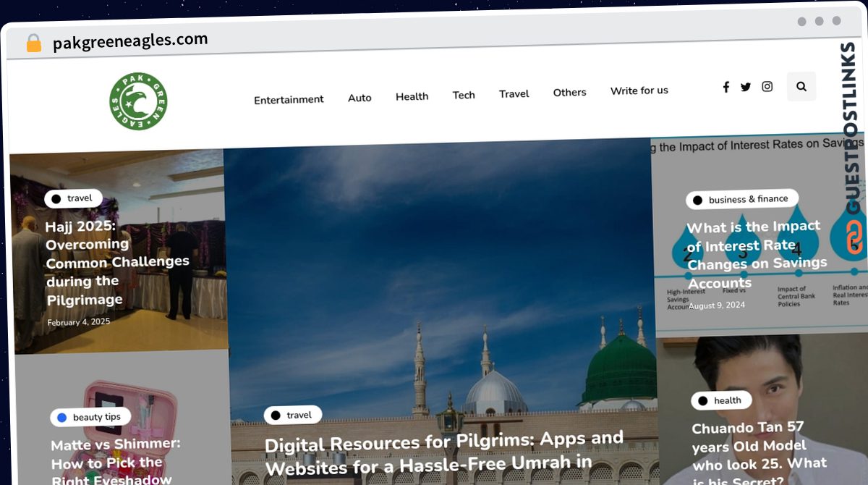This screenshot has height=485, width=868.
Task: Click the Chuando Tan portrait thumbnail
Action: pyautogui.click(x=763, y=410)
